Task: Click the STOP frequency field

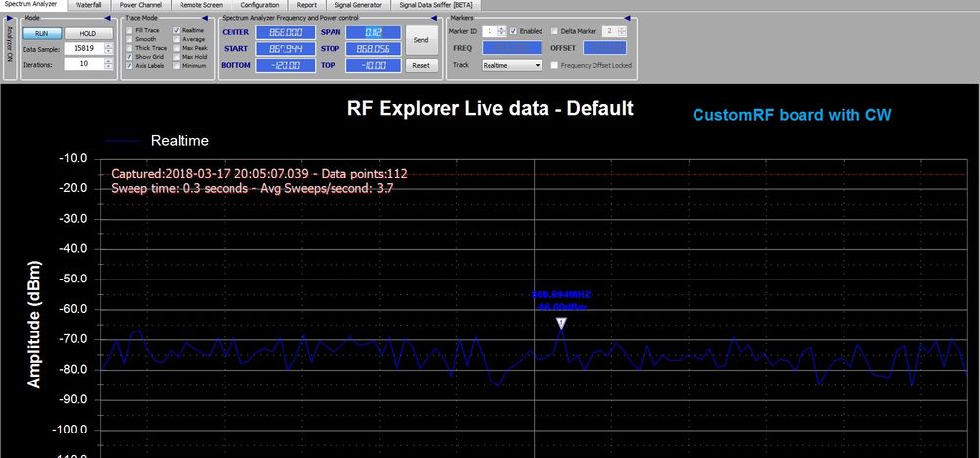Action: pyautogui.click(x=373, y=49)
